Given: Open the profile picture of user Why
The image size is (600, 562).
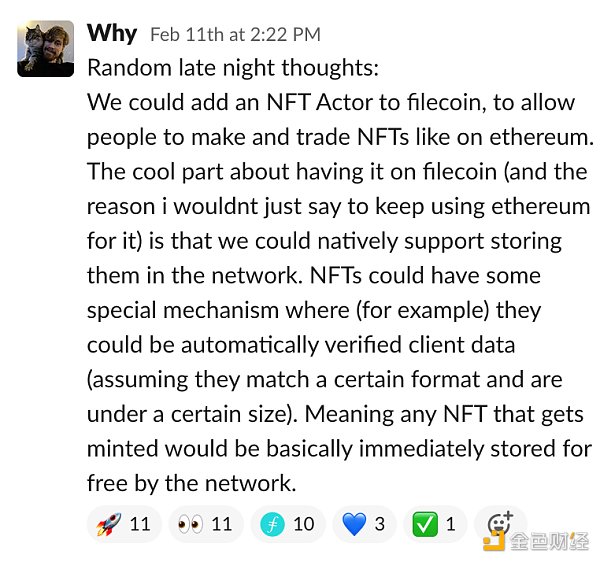Looking at the screenshot, I should 46,49.
